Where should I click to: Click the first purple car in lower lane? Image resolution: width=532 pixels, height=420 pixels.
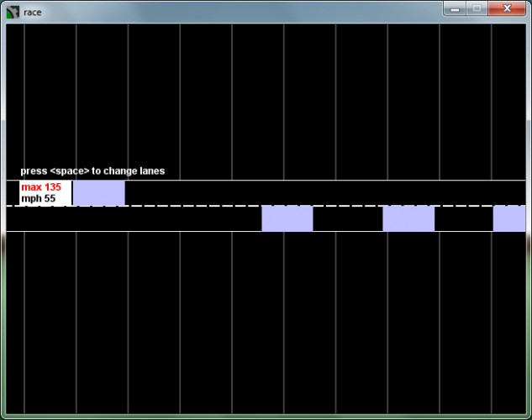(287, 218)
